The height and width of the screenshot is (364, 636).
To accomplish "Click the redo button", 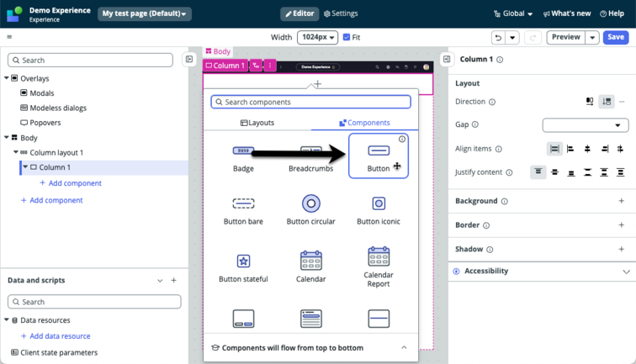I will pos(533,37).
